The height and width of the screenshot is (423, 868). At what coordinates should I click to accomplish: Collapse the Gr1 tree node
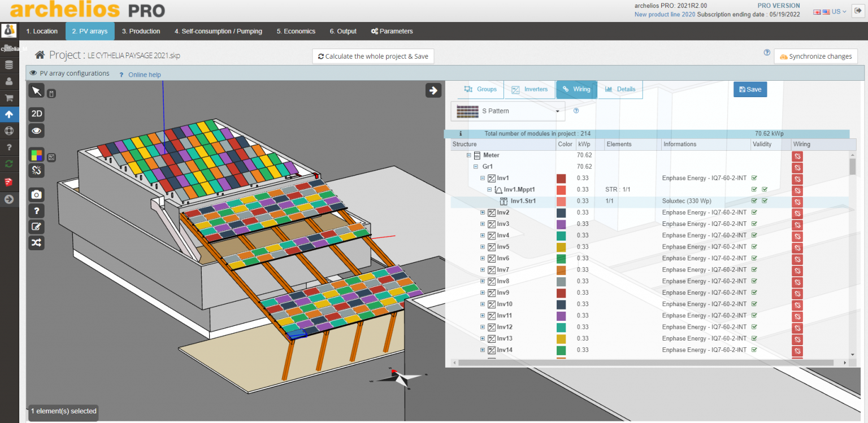[476, 167]
